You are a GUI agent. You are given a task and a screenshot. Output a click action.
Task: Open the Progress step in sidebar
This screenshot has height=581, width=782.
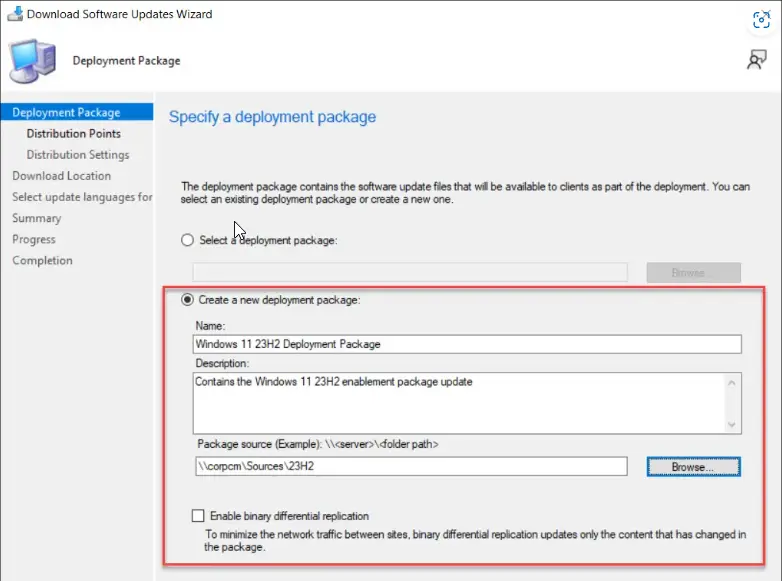click(x=34, y=240)
